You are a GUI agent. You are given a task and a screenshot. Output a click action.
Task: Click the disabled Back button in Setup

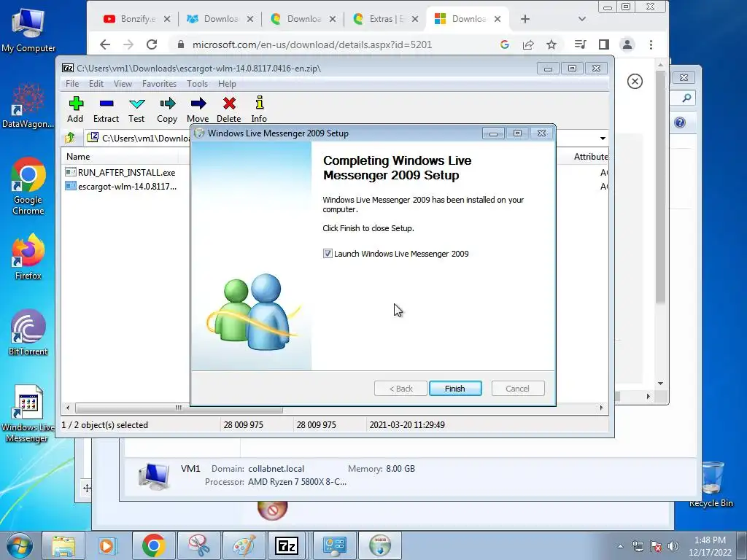[400, 389]
